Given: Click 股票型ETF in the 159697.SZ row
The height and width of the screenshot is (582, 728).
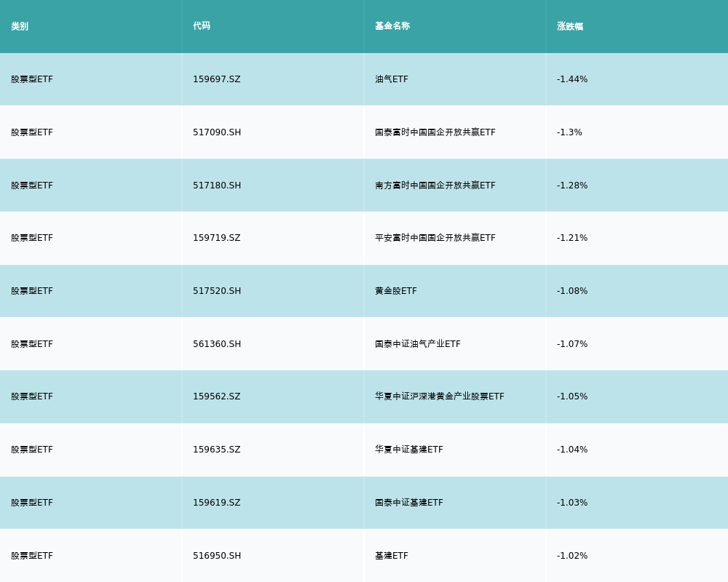Looking at the screenshot, I should pos(32,79).
